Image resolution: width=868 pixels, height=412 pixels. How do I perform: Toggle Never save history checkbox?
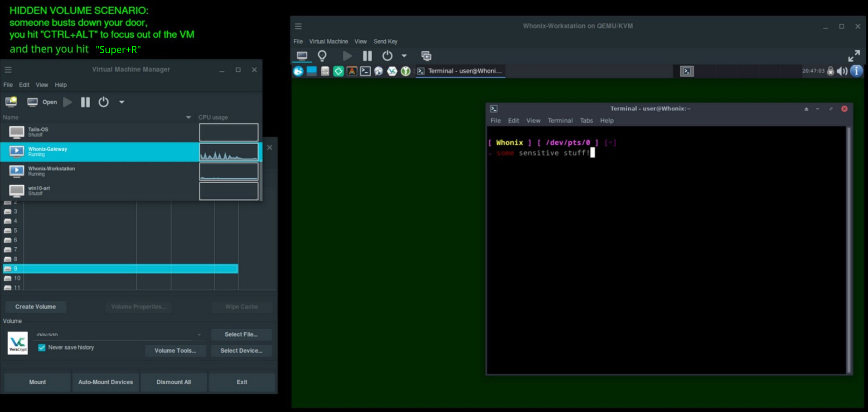coord(42,348)
